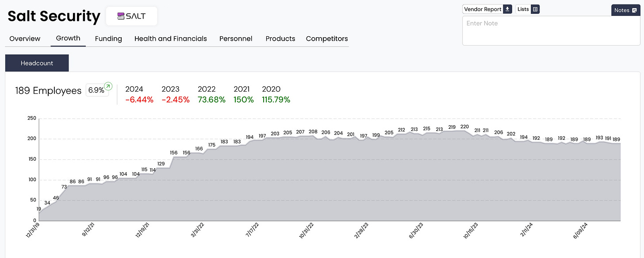This screenshot has width=644, height=258.
Task: Click the 12/19/21 x-axis date
Action: pyautogui.click(x=142, y=231)
